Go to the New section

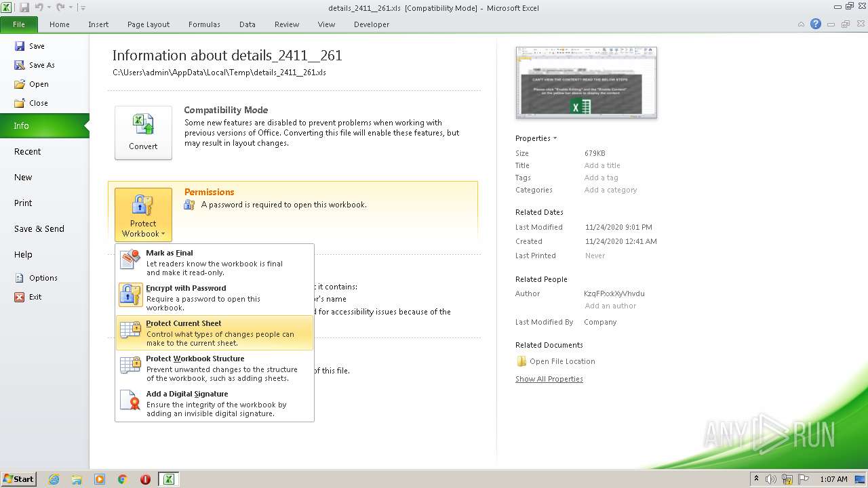pos(44,178)
